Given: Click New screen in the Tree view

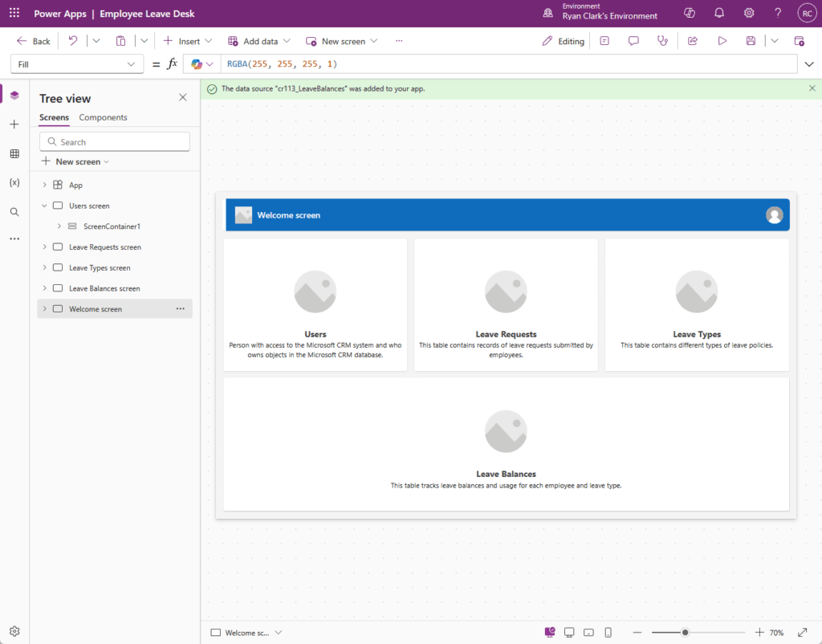Looking at the screenshot, I should [x=75, y=161].
